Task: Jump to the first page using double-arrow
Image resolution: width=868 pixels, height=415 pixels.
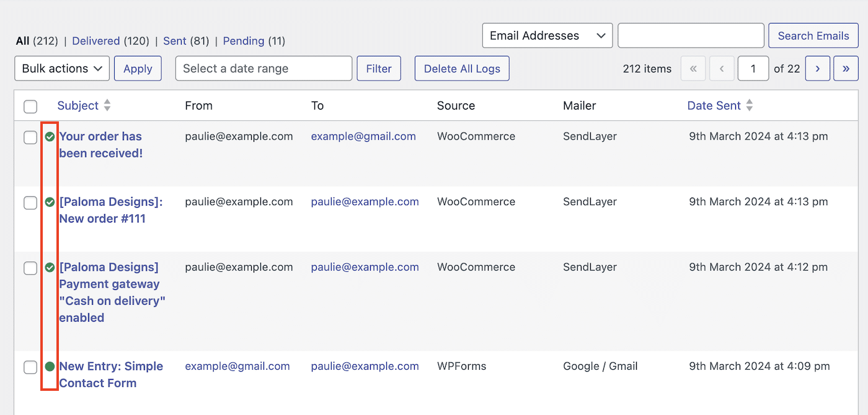Action: [x=693, y=68]
